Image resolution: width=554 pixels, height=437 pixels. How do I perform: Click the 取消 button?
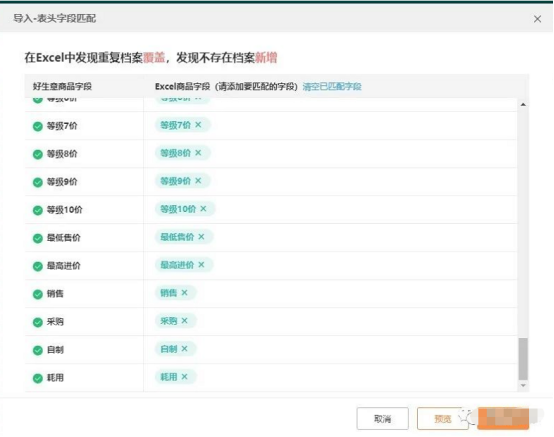tap(383, 419)
